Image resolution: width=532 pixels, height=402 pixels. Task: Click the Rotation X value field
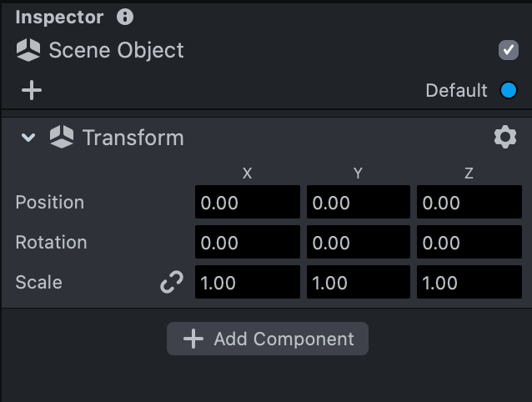click(x=247, y=243)
